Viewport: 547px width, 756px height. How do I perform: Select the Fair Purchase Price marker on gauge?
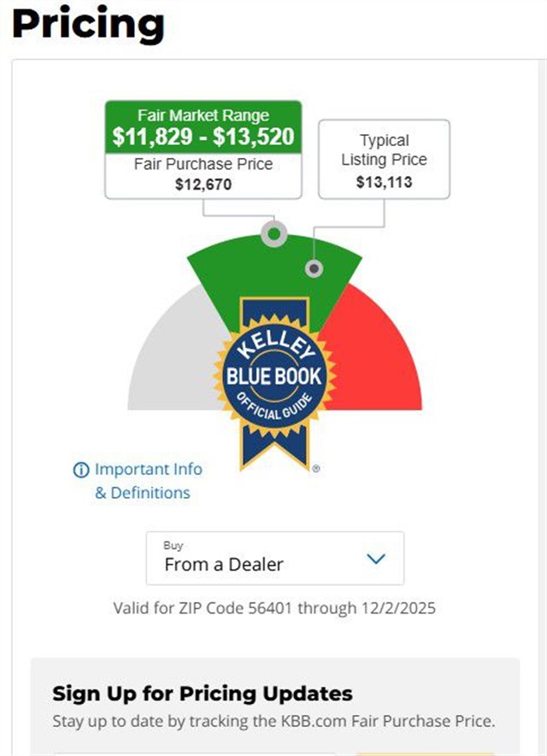273,233
